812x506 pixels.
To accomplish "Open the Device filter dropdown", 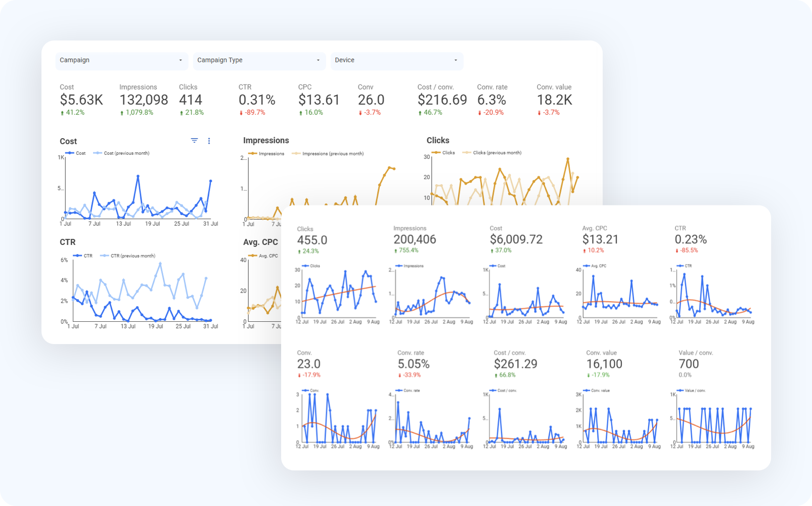I will (x=397, y=61).
